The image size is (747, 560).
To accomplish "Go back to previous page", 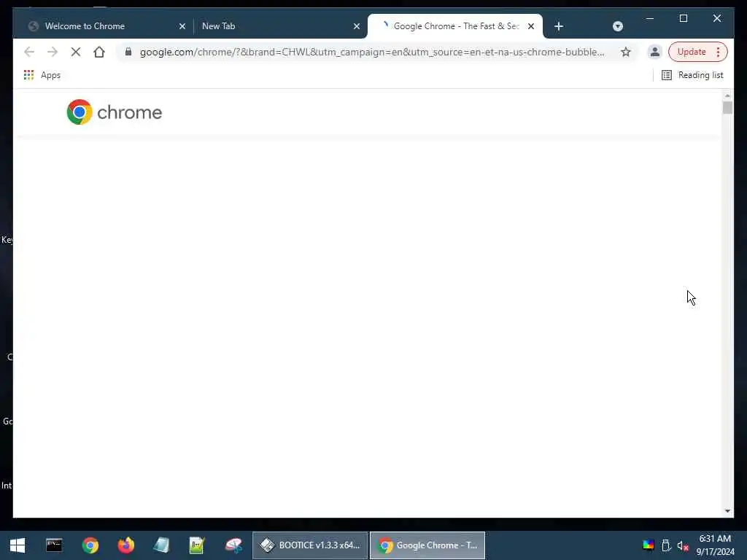I will point(29,52).
